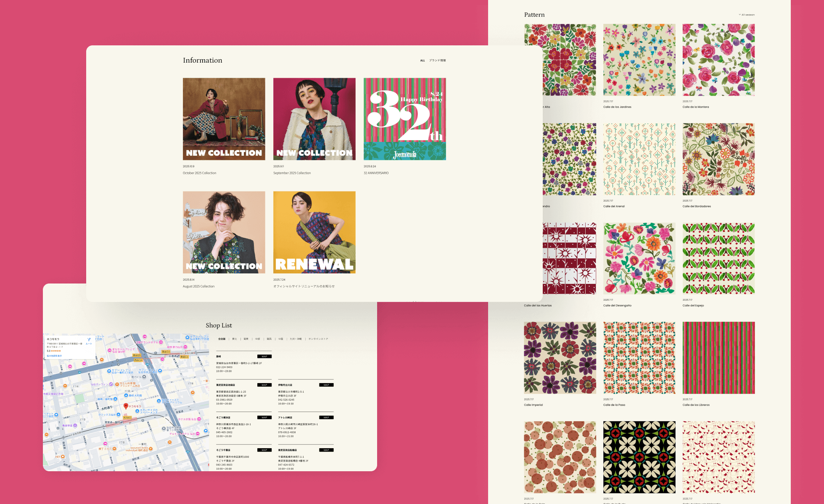Open Calle Imperial flower pattern thumbnail

point(560,358)
